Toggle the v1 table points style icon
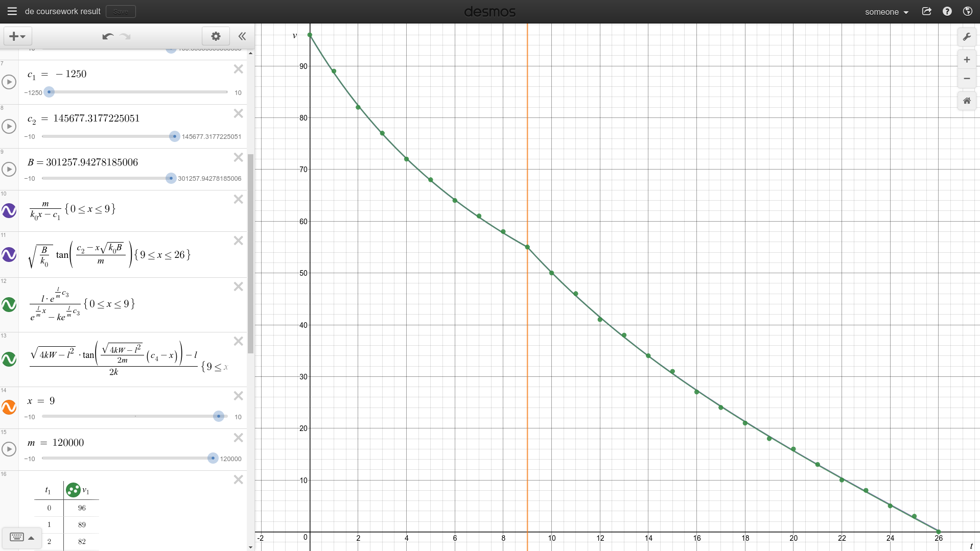This screenshot has width=980, height=551. pyautogui.click(x=73, y=490)
